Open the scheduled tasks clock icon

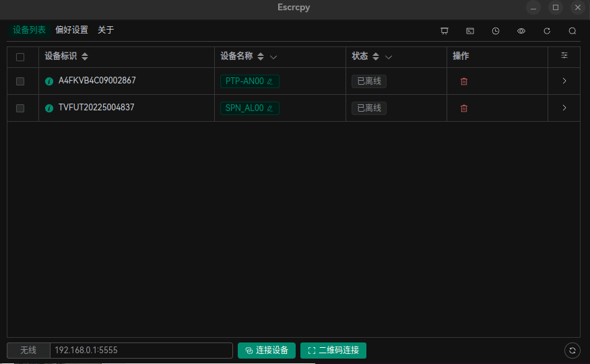coord(496,31)
